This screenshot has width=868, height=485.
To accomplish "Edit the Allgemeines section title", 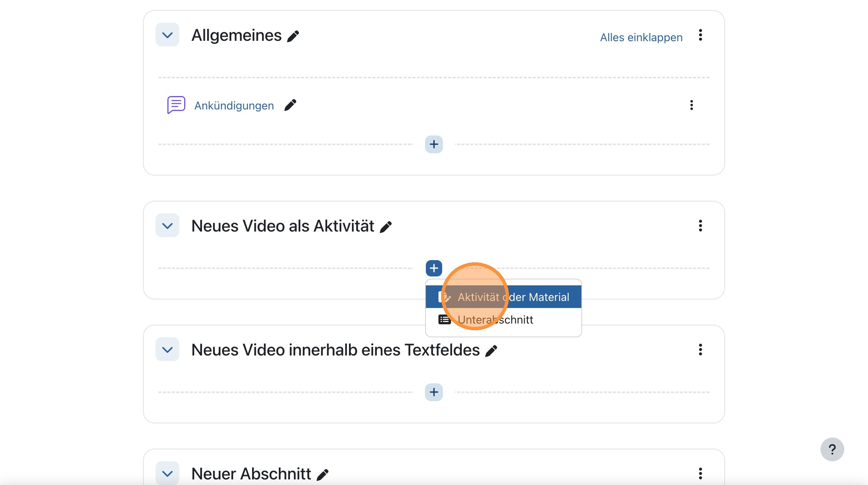I will 294,35.
